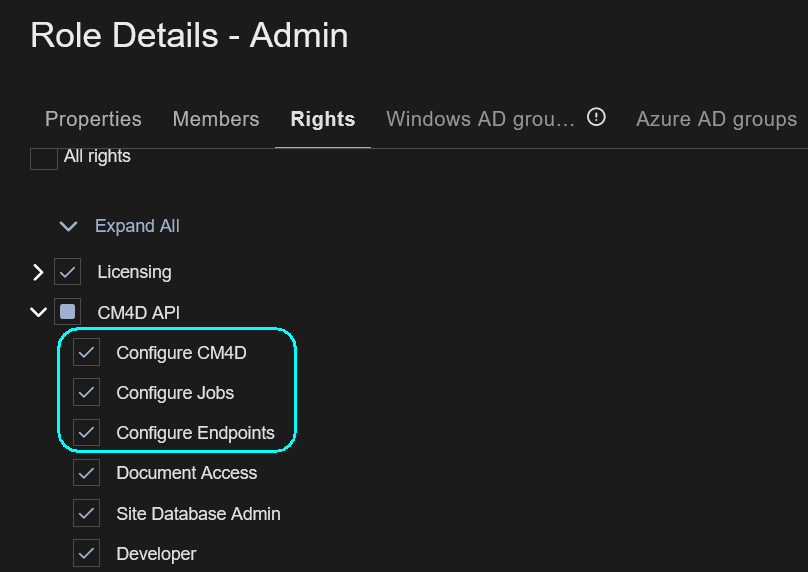Image resolution: width=808 pixels, height=572 pixels.
Task: Toggle the CM4D API partial checkbox
Action: coord(68,312)
